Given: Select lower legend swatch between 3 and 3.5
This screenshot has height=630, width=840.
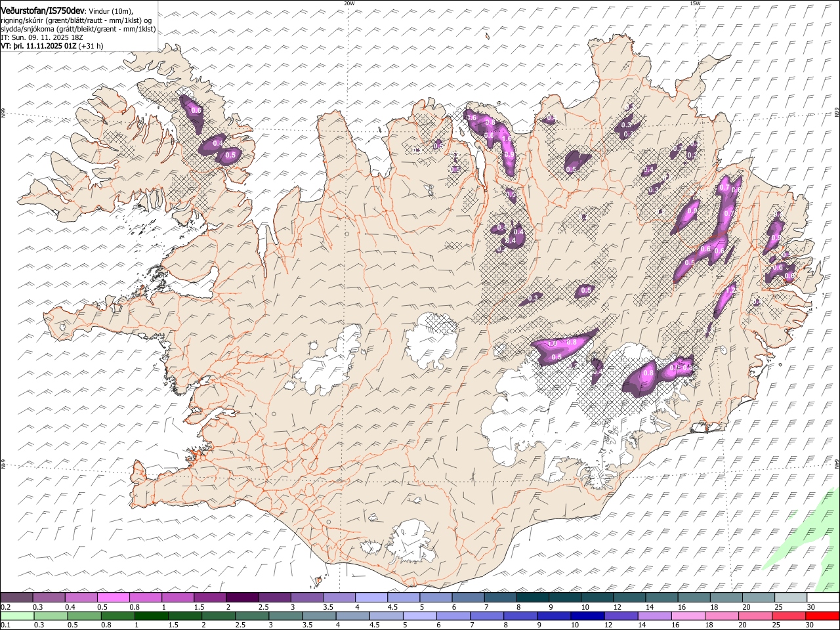Looking at the screenshot, I should coord(285,616).
